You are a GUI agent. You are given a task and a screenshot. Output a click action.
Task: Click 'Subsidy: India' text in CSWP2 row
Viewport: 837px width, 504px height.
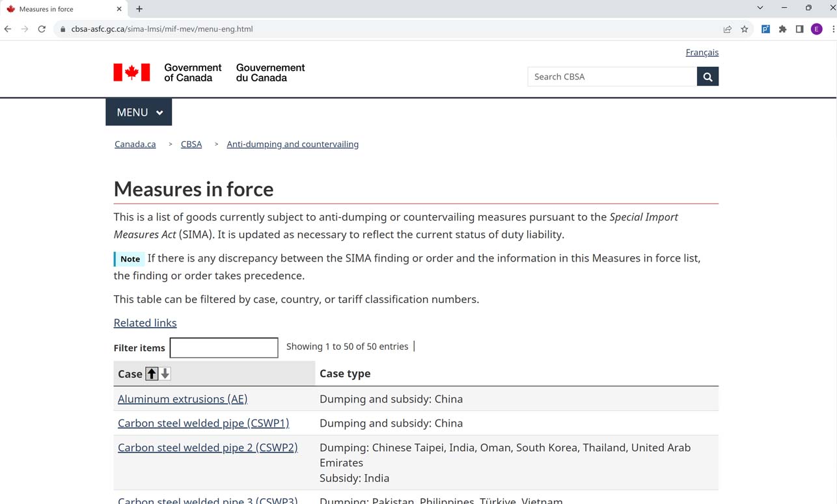click(354, 478)
